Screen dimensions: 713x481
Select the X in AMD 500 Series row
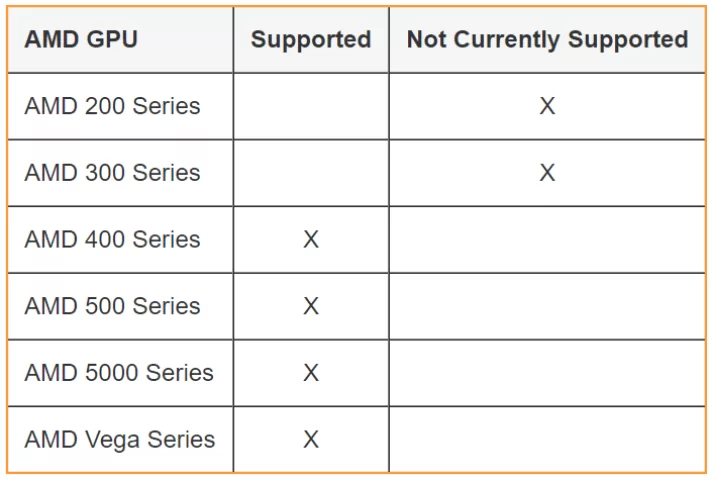tap(311, 306)
